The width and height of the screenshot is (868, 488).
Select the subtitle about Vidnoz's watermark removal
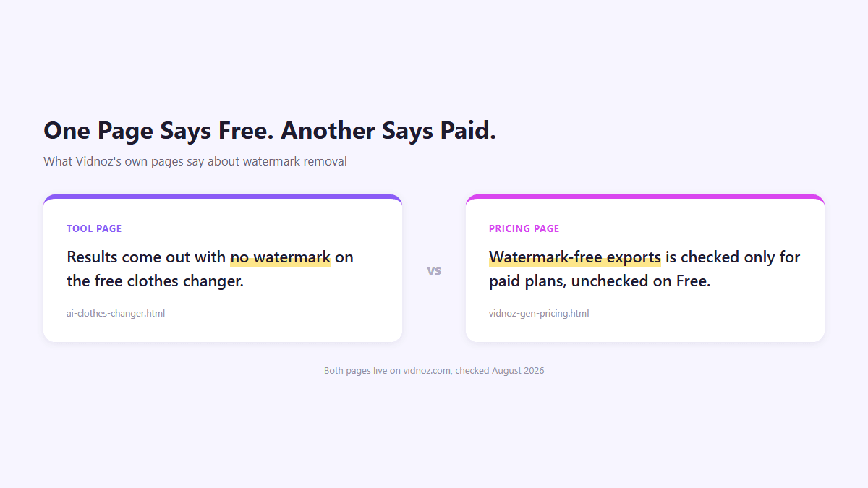[x=195, y=161]
